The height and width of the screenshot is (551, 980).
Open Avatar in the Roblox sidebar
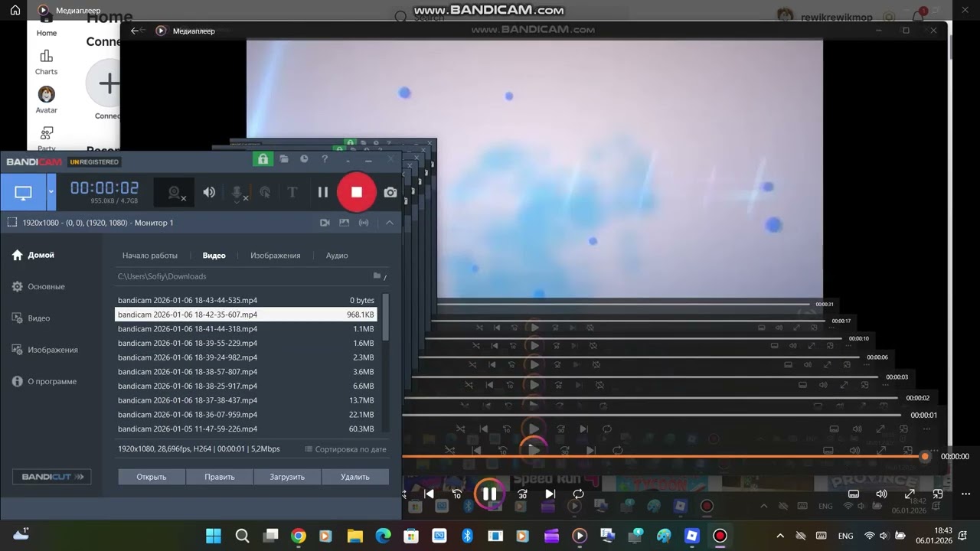(46, 100)
